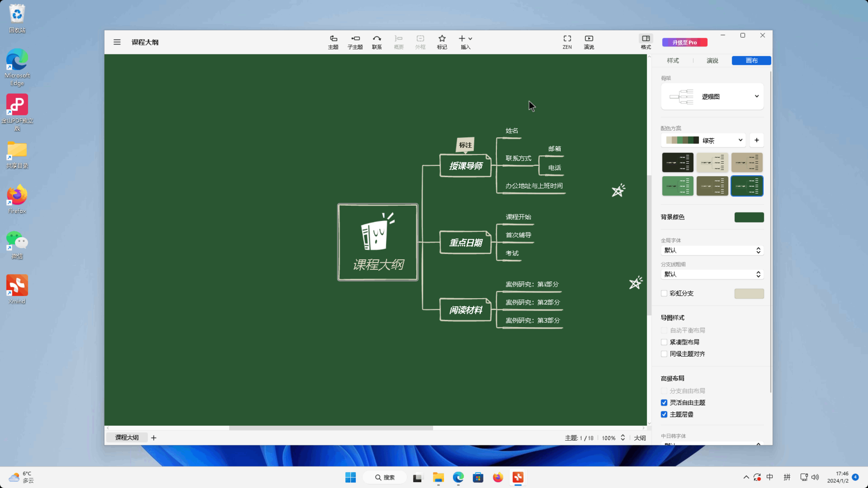Open the 标记 marker tool
The image size is (868, 488).
(442, 42)
